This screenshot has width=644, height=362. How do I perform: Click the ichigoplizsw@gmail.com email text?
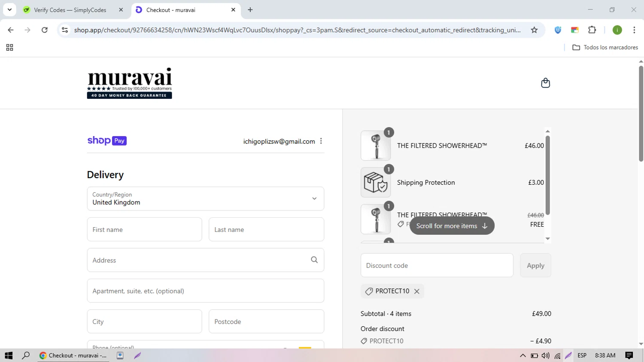(279, 141)
